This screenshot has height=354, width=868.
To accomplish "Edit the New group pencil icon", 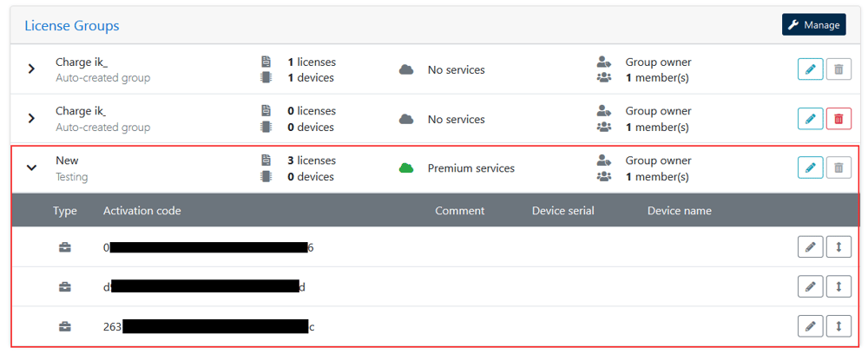I will tap(810, 167).
